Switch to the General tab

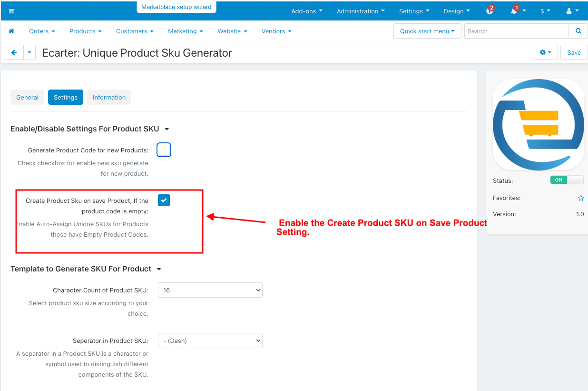27,97
